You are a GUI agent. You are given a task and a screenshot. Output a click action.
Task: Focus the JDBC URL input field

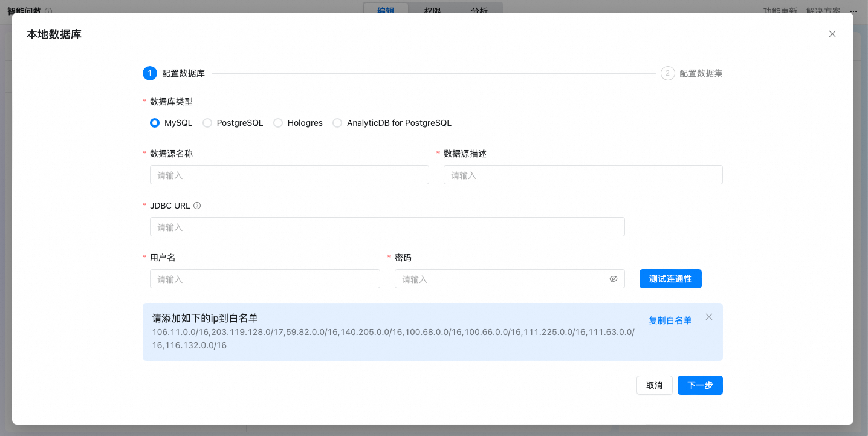click(x=387, y=227)
